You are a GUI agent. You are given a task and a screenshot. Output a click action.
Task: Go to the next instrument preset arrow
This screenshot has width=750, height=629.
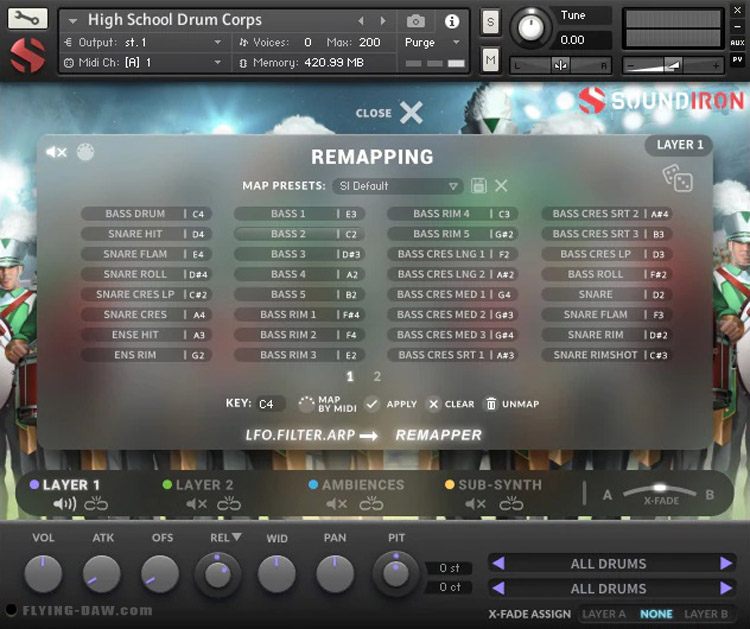[x=383, y=21]
